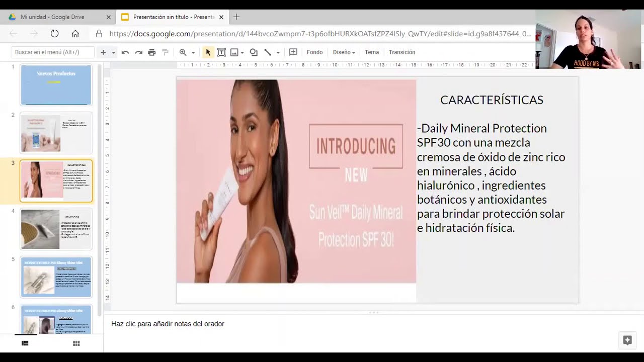Click the Daily Mineral Protection paragraph text
644x362 pixels.
point(492,178)
